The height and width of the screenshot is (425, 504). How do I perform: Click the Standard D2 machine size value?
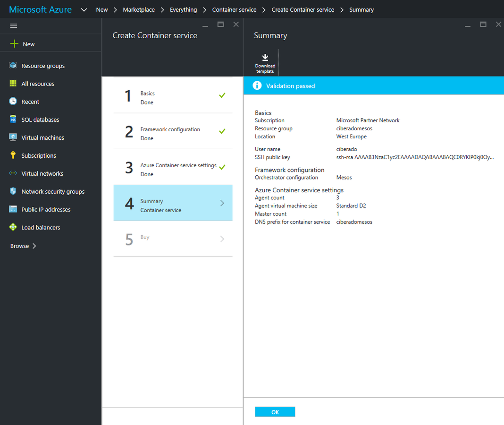351,205
